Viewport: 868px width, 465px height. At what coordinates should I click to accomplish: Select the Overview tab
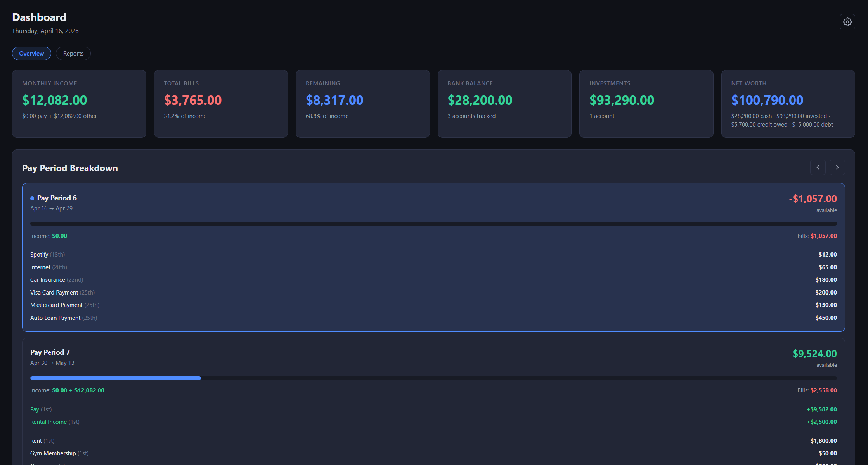[x=31, y=53]
